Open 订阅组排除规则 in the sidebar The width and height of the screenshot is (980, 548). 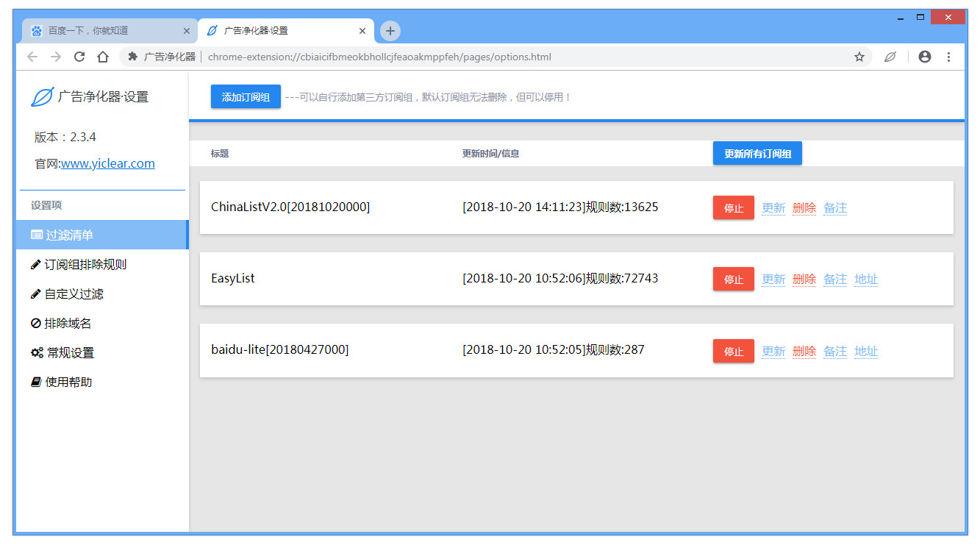point(85,265)
